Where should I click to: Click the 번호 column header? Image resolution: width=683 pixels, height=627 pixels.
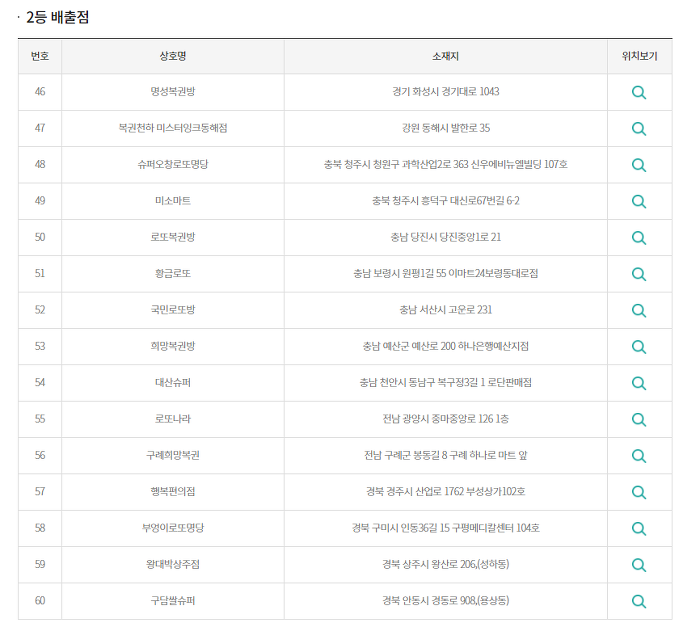point(40,56)
